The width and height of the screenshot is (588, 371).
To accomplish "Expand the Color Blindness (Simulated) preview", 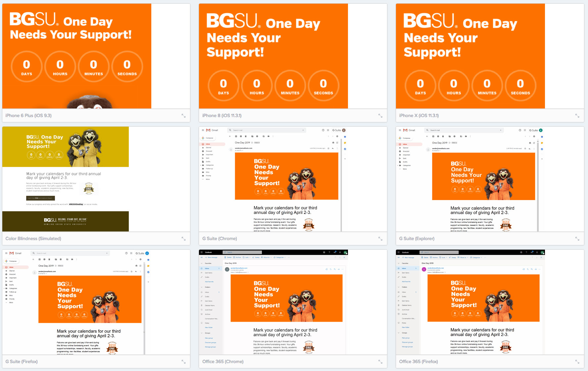I will coord(183,239).
